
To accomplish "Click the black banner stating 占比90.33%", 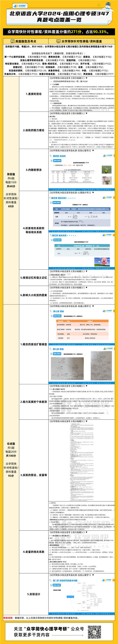I will pyautogui.click(x=59, y=32).
